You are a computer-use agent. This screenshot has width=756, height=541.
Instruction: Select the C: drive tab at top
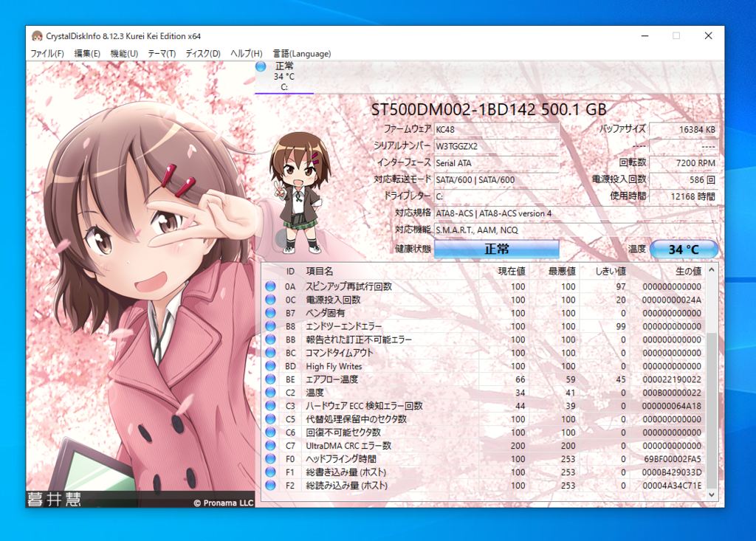(284, 77)
